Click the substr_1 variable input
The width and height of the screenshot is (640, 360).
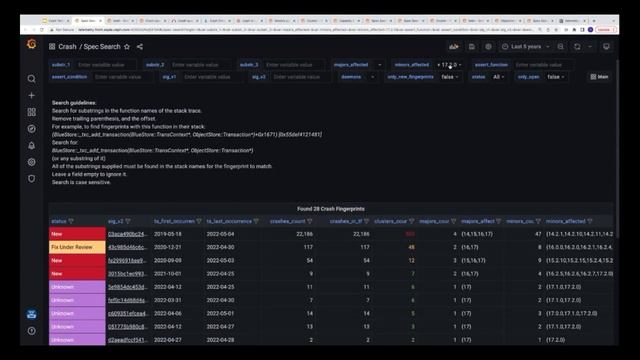click(105, 65)
